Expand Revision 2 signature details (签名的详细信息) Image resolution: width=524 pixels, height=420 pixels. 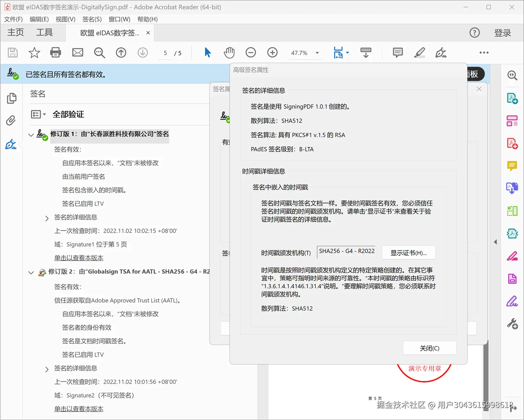pos(47,369)
